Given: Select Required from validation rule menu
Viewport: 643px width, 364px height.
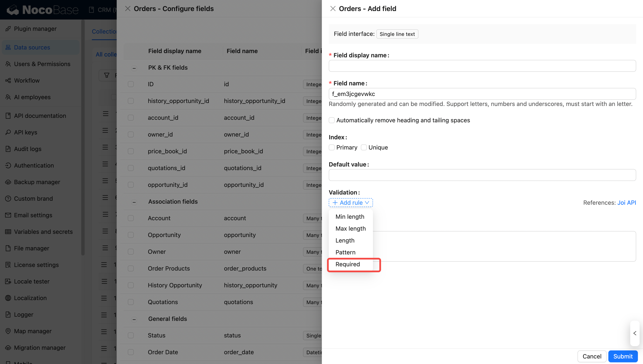Looking at the screenshot, I should coord(348,264).
